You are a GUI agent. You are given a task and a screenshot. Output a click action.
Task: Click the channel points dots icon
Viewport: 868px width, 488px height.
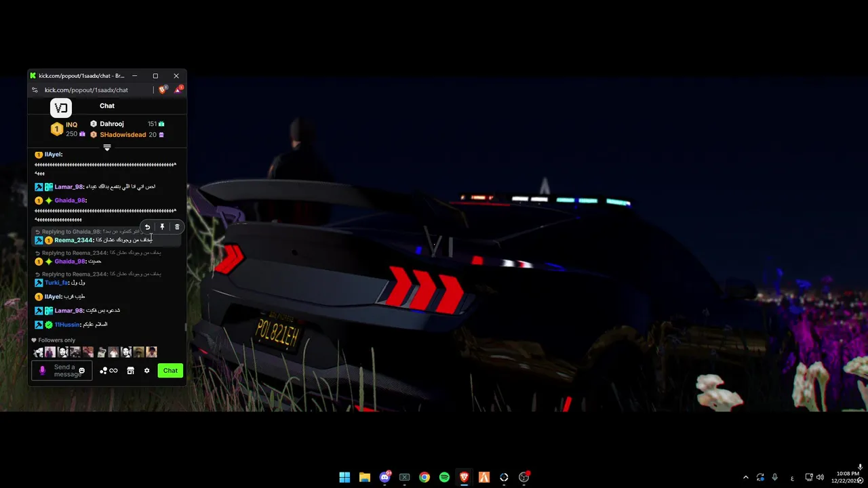tap(104, 371)
